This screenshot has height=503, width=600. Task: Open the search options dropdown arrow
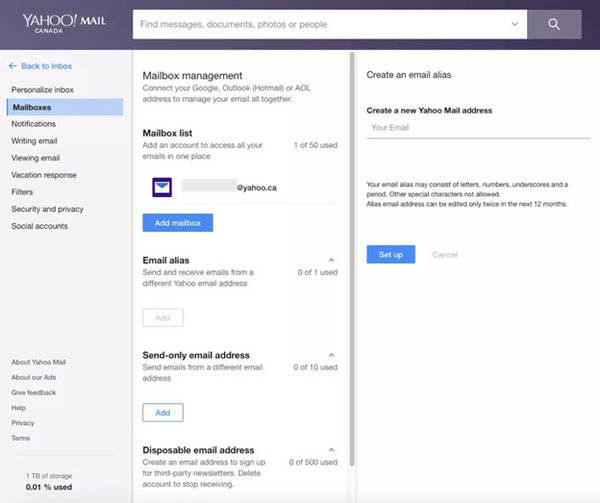[515, 24]
